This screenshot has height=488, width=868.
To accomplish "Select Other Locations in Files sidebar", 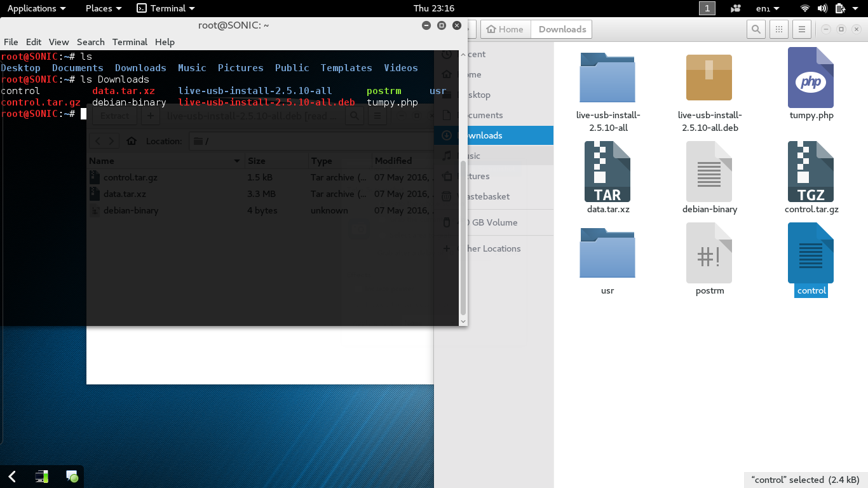I will click(x=493, y=248).
